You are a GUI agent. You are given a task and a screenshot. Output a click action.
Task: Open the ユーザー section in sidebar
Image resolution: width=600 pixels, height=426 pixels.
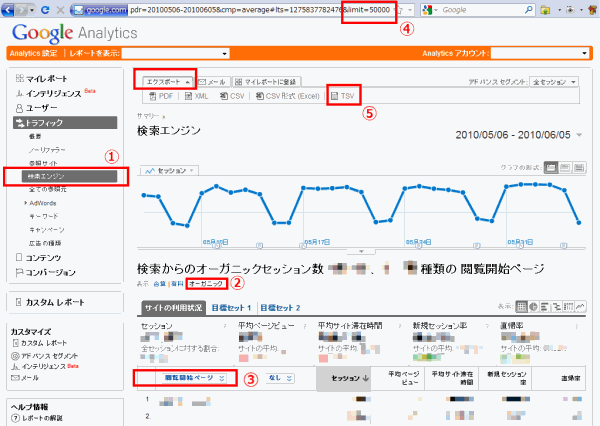click(x=37, y=108)
